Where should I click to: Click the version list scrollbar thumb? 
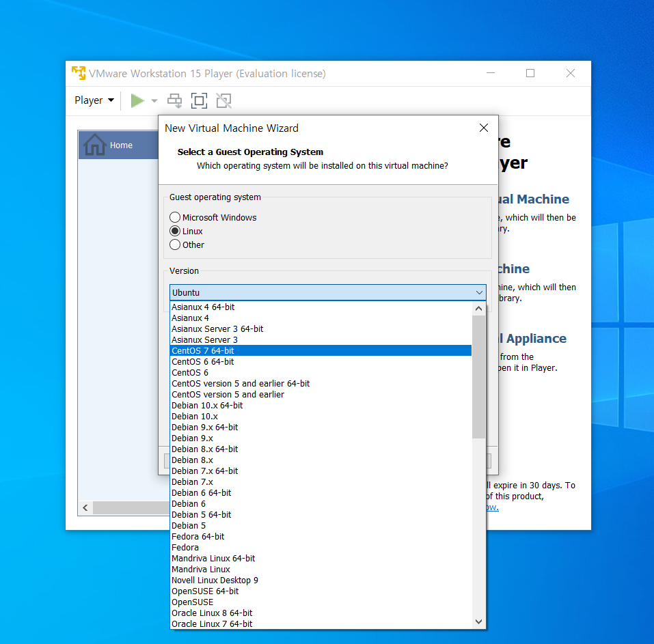(479, 377)
